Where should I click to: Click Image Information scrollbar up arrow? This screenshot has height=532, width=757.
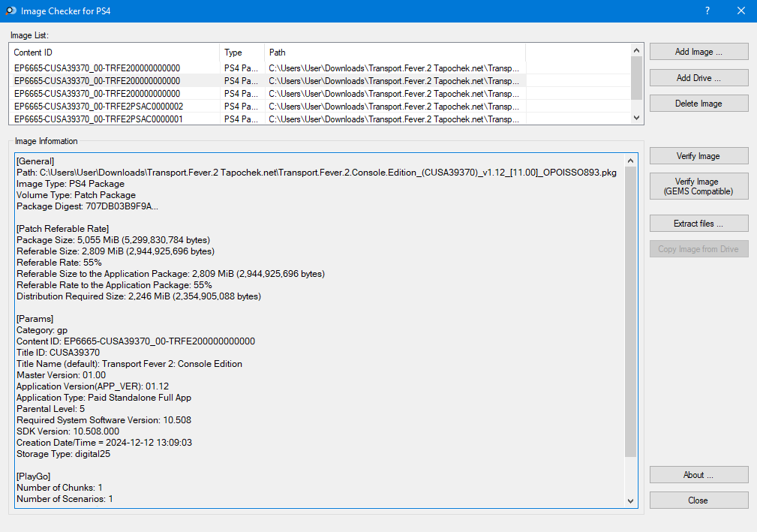coord(630,161)
